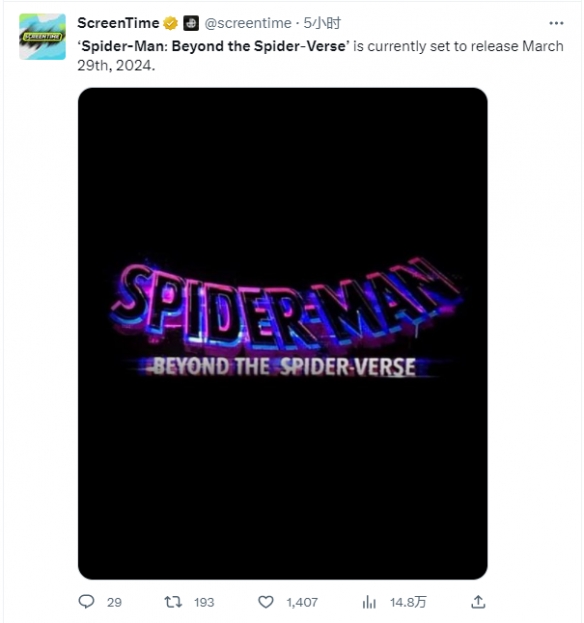
Task: Click the tweet text about March 29th release
Action: 320,56
